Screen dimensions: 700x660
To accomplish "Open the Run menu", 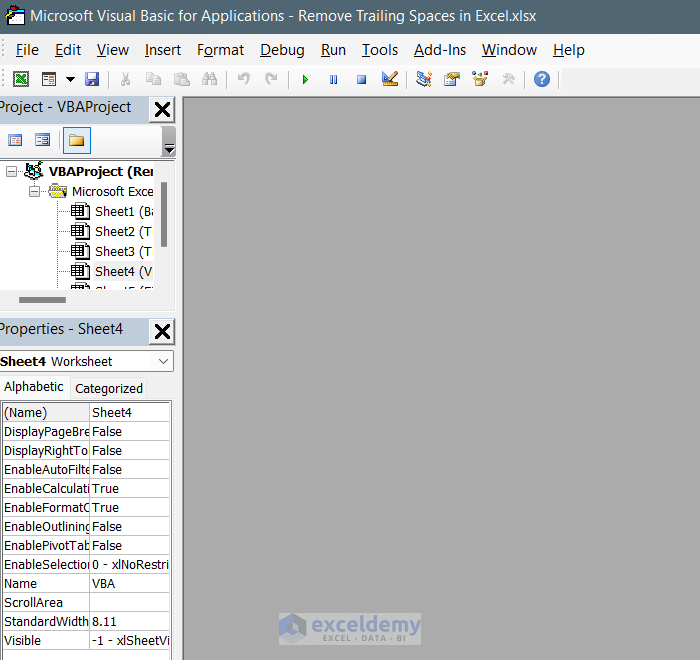I will tap(333, 50).
